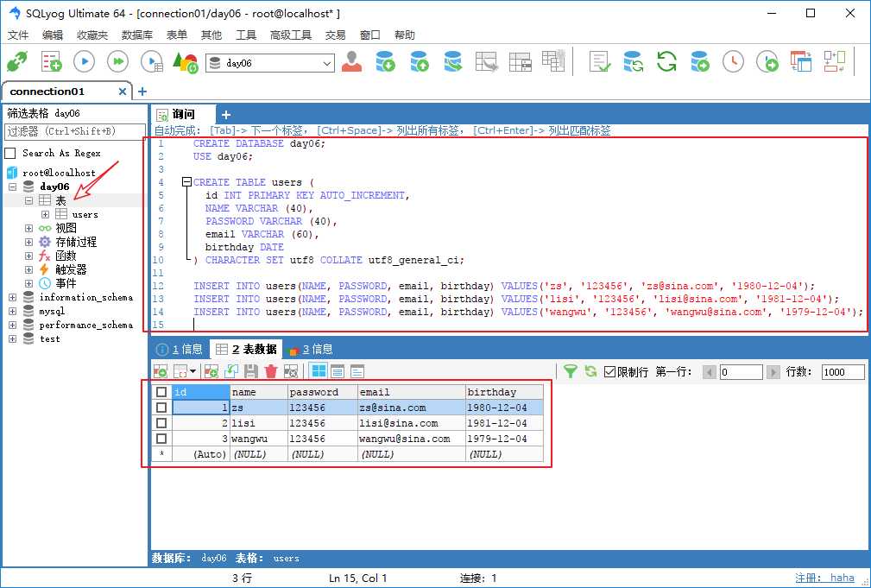Click the new connection plug icon
This screenshot has width=871, height=588.
coord(18,61)
